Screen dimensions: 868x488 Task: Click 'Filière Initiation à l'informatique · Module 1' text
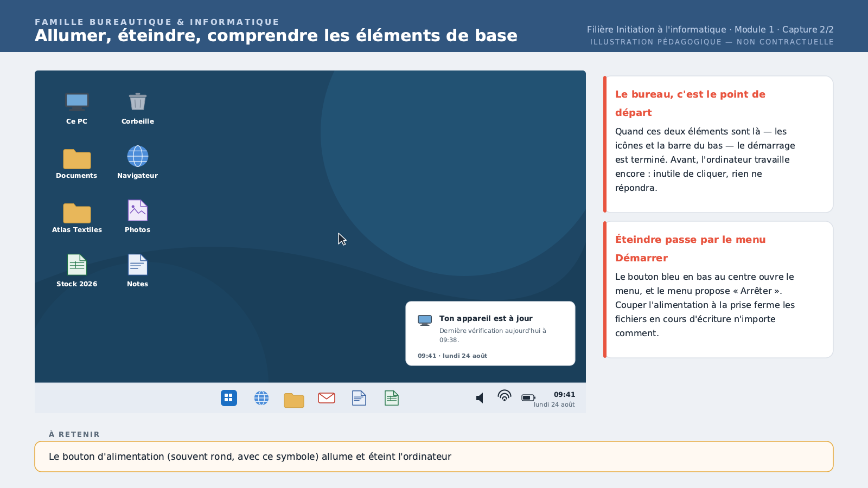coord(680,30)
